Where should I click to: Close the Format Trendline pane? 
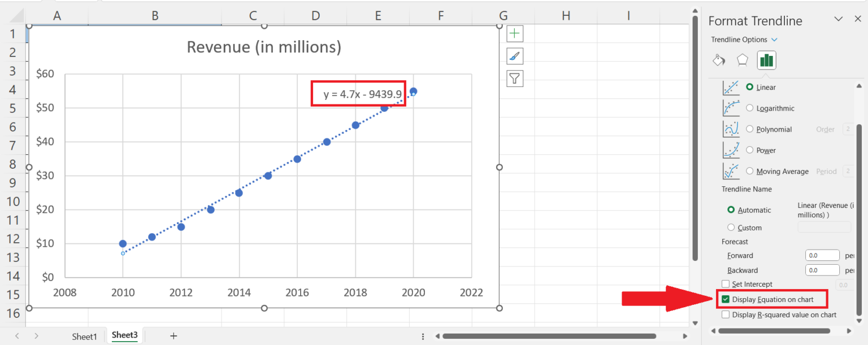[x=857, y=19]
